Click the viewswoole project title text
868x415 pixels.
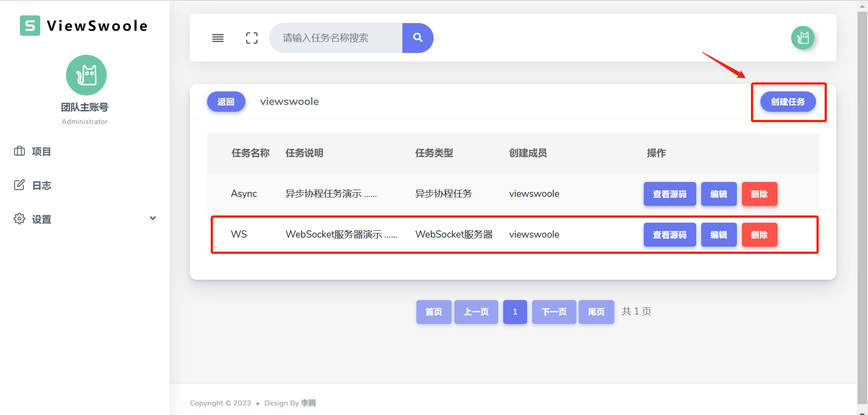point(289,101)
